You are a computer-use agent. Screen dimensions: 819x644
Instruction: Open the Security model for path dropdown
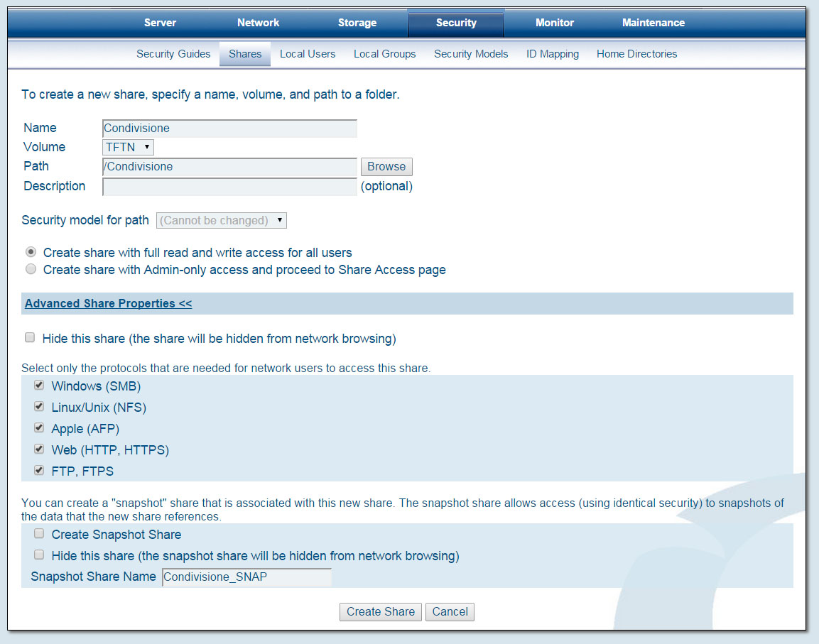tap(221, 221)
